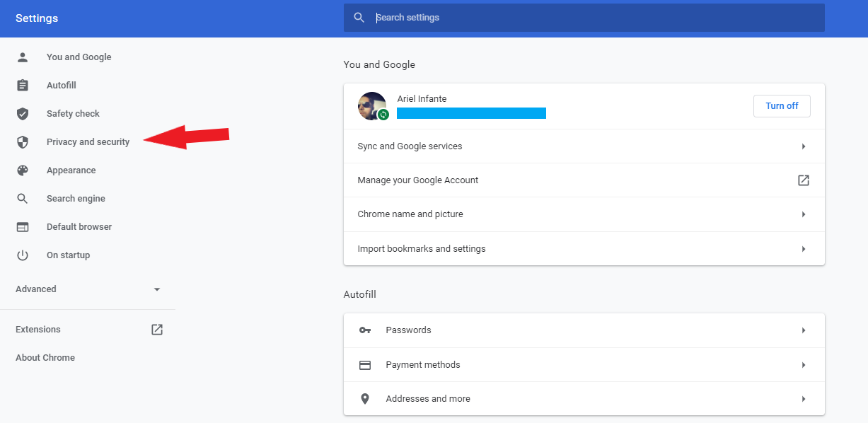868x423 pixels.
Task: Open the Chrome name and picture arrow
Action: click(x=804, y=214)
